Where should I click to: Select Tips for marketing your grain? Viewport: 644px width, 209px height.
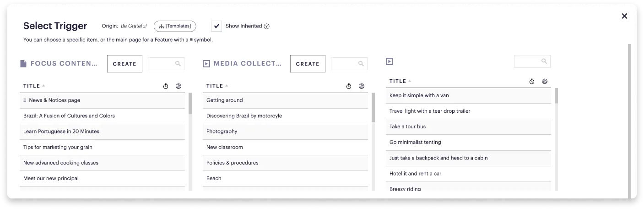(x=102, y=148)
